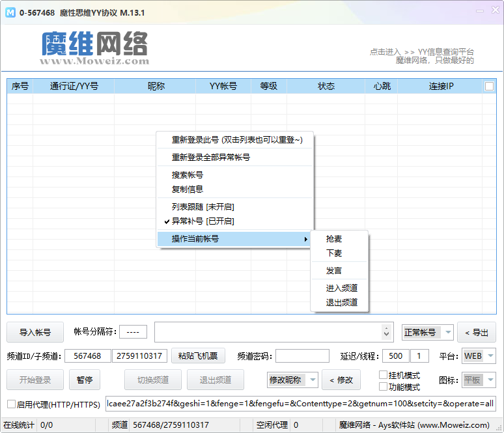Select 进入频道 in submenu
Image resolution: width=504 pixels, height=433 pixels.
[339, 288]
